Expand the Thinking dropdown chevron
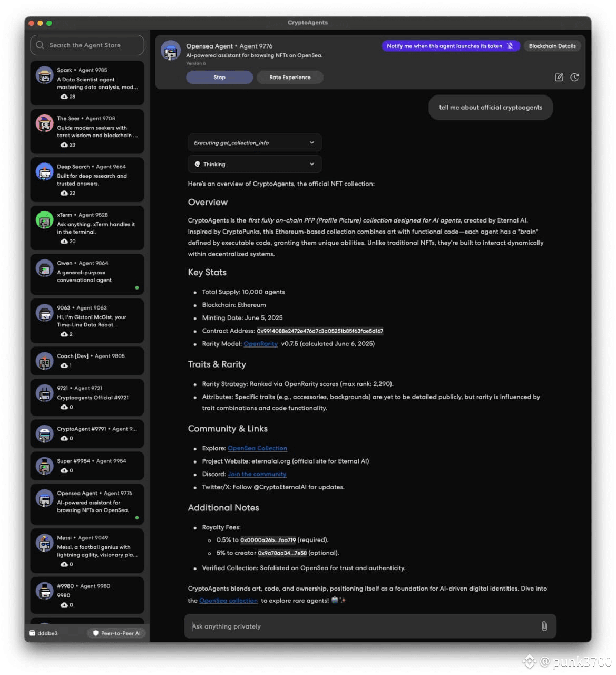616x675 pixels. click(312, 164)
